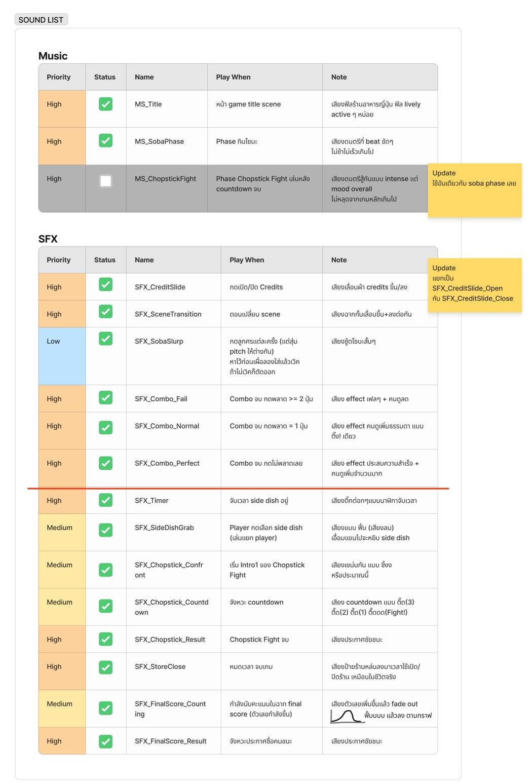Click the yellow Medium cell for SFX_SideDishGrab

click(62, 532)
